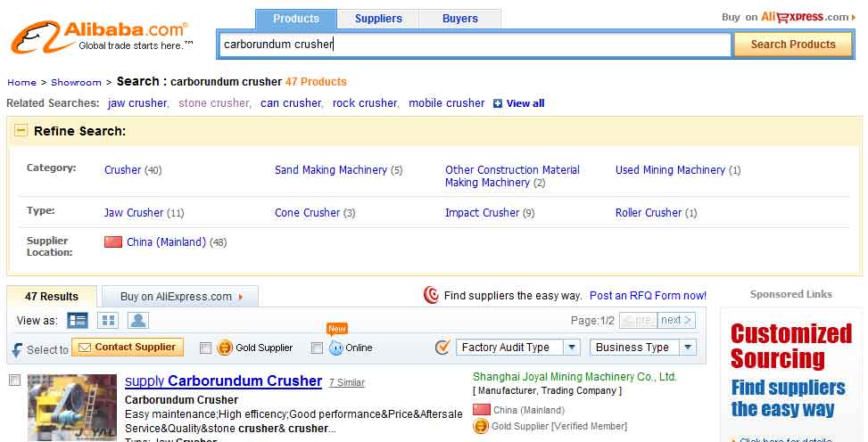This screenshot has height=442, width=868.
Task: Click the carborundum crusher search field
Action: pyautogui.click(x=475, y=45)
